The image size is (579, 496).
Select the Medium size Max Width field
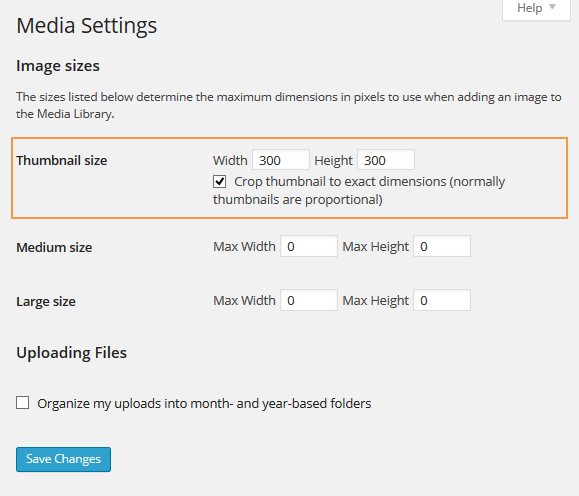(309, 246)
